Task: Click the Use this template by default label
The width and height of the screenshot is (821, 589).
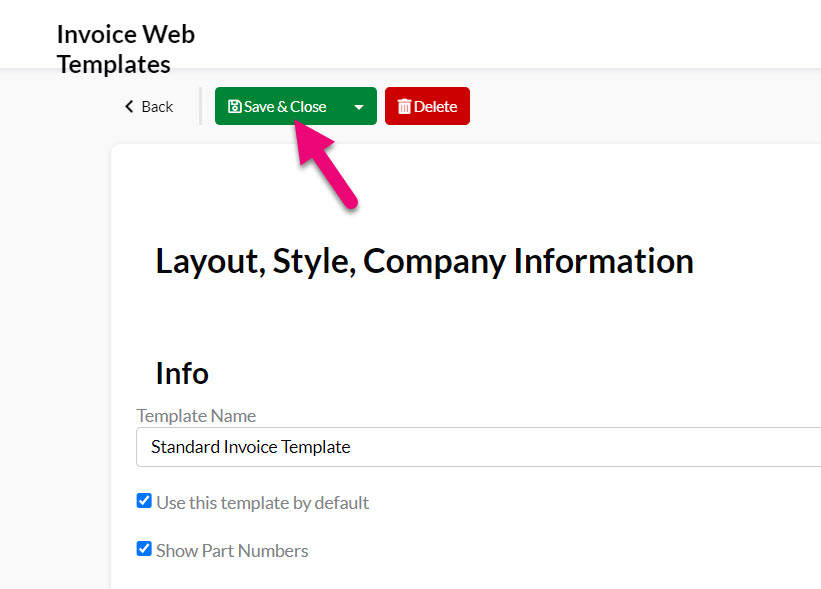Action: pyautogui.click(x=262, y=503)
